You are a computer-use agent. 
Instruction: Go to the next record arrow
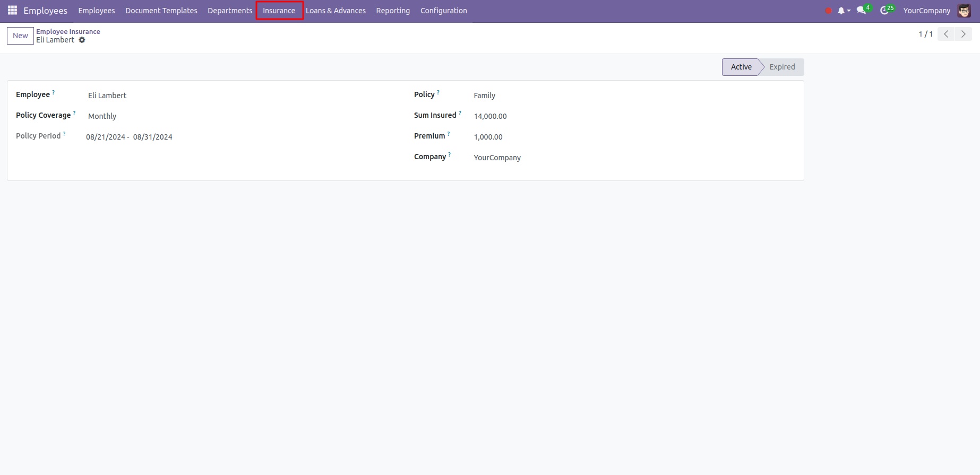point(963,34)
